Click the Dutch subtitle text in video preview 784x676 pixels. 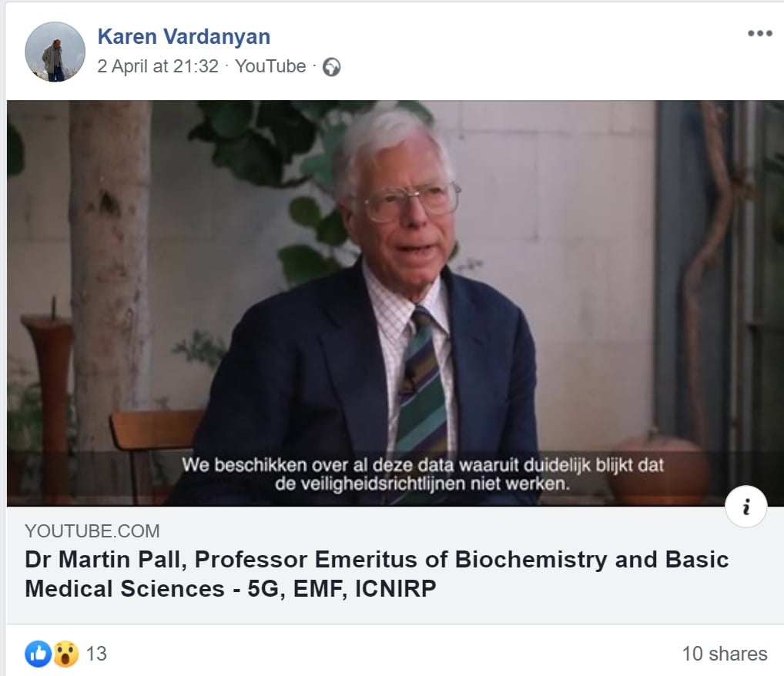(x=422, y=475)
